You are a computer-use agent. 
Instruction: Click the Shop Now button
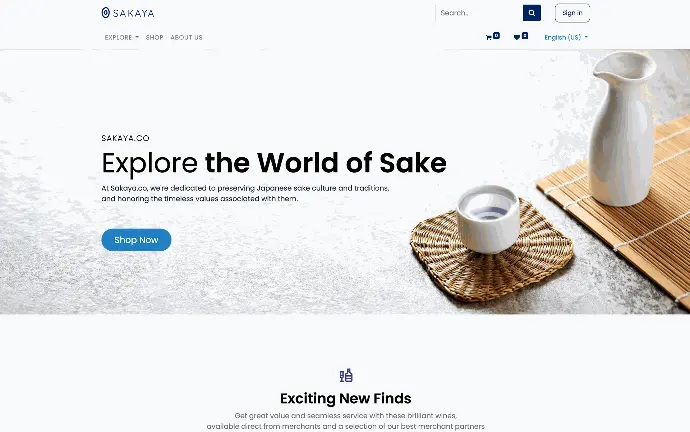pos(136,240)
